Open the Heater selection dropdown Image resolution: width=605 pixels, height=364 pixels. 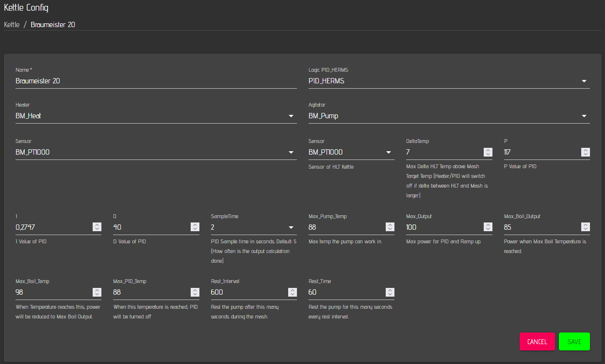(291, 116)
